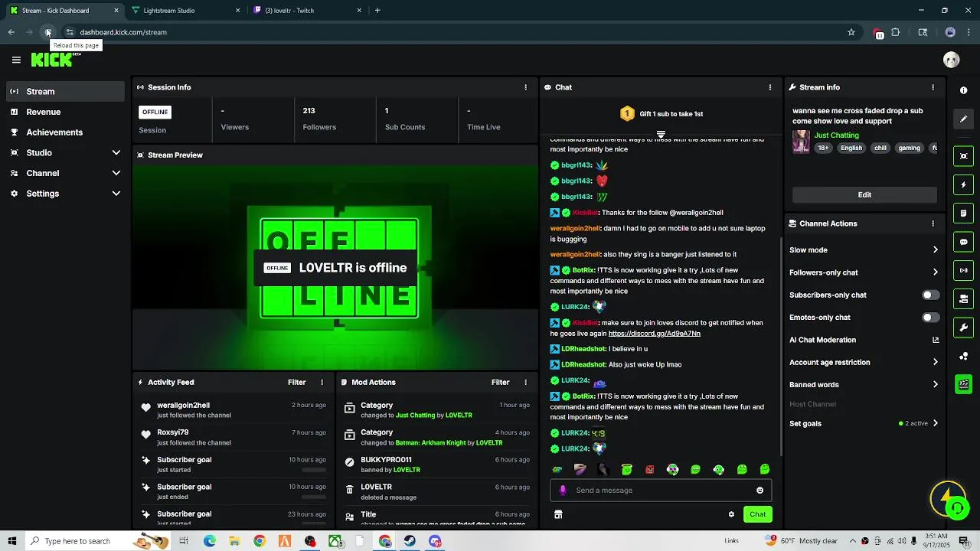Toggle the document notes widget icon in right sidebar
980x551 pixels.
point(963,213)
